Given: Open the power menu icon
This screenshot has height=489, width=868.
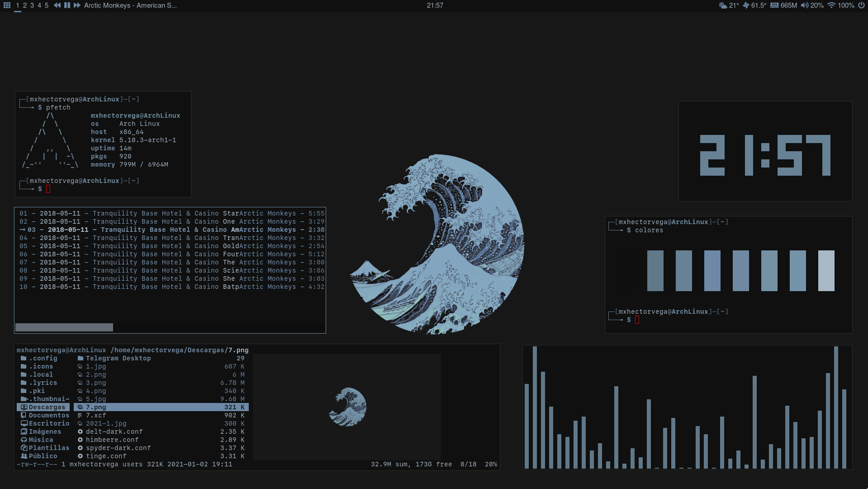Looking at the screenshot, I should click(861, 5).
